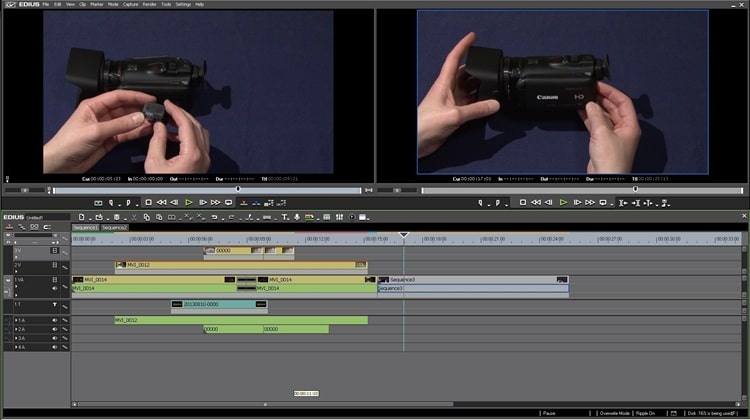Image resolution: width=750 pixels, height=420 pixels.
Task: Select the MVI_0012 clip on track 2V
Action: (x=241, y=265)
